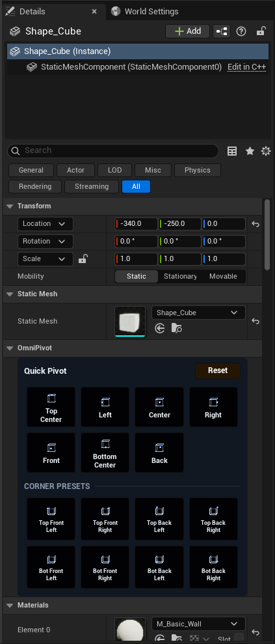Open the property matrix table icon
The width and height of the screenshot is (275, 644).
(x=232, y=151)
